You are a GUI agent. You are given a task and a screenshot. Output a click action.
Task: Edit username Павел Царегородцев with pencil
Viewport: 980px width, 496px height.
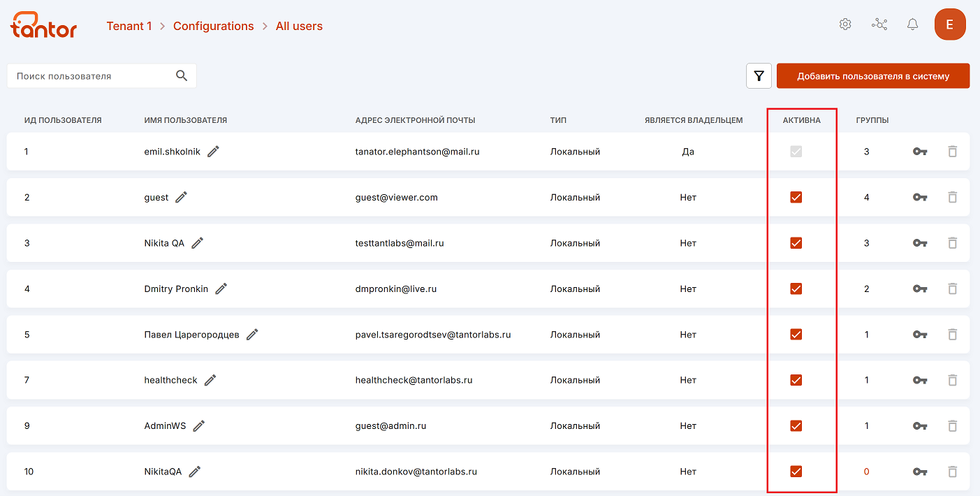[x=252, y=335]
